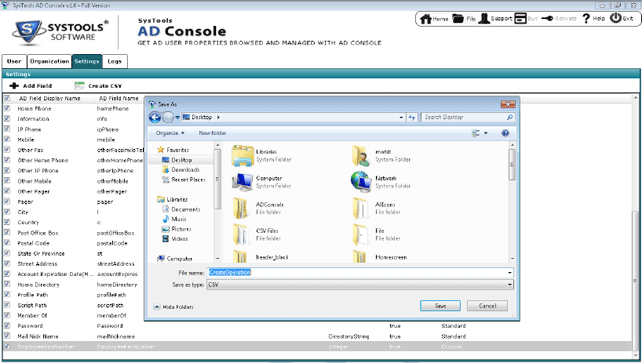Open Recent Places in navigation pane
The width and height of the screenshot is (642, 363).
(183, 180)
